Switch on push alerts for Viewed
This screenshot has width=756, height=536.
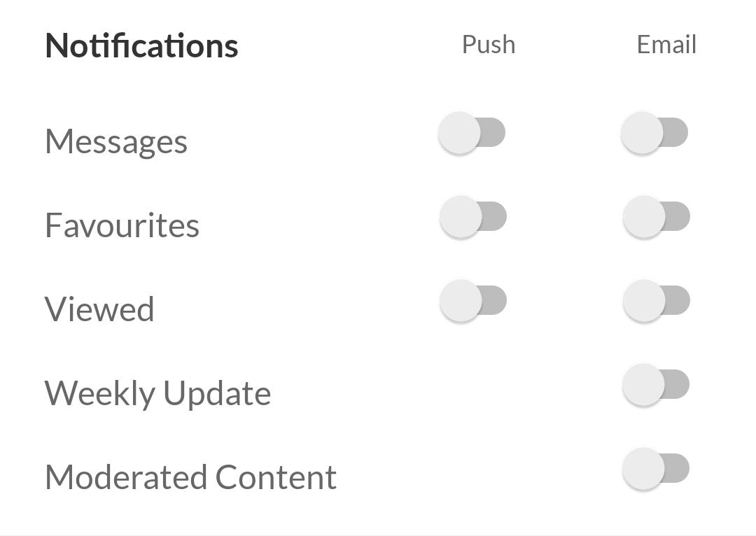coord(472,301)
